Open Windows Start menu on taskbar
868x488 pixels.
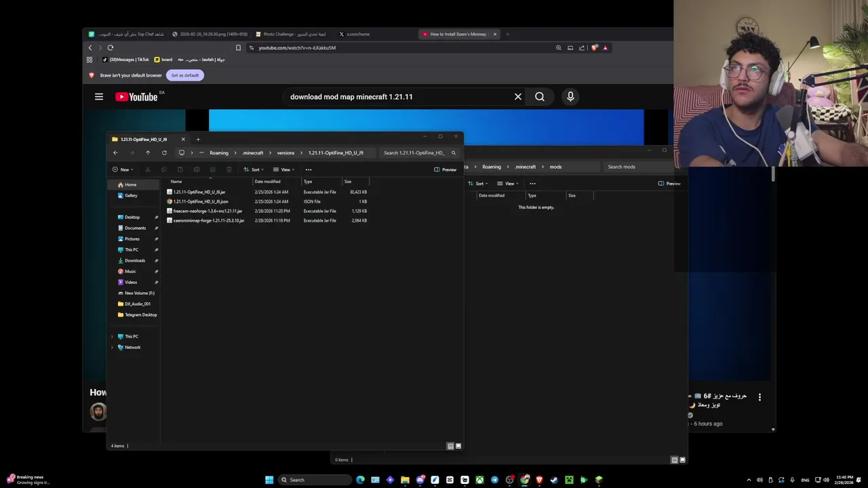pyautogui.click(x=269, y=480)
